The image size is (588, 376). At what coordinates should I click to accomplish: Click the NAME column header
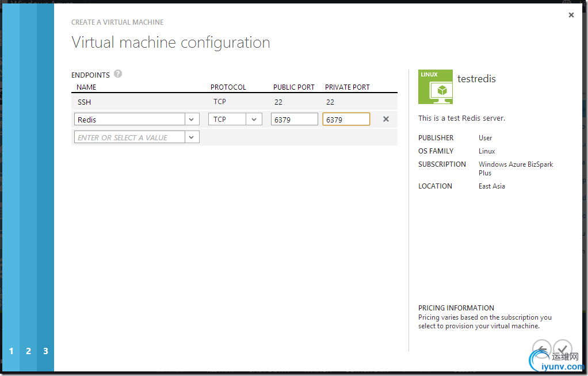point(86,87)
